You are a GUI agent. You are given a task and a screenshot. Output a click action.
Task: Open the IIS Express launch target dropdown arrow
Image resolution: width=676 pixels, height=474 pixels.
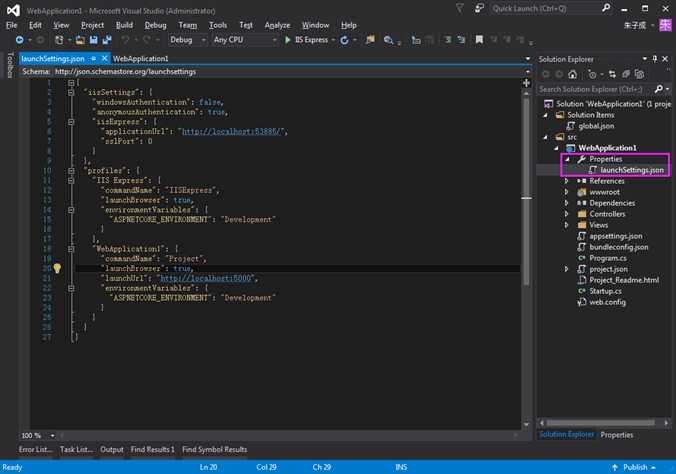(333, 40)
